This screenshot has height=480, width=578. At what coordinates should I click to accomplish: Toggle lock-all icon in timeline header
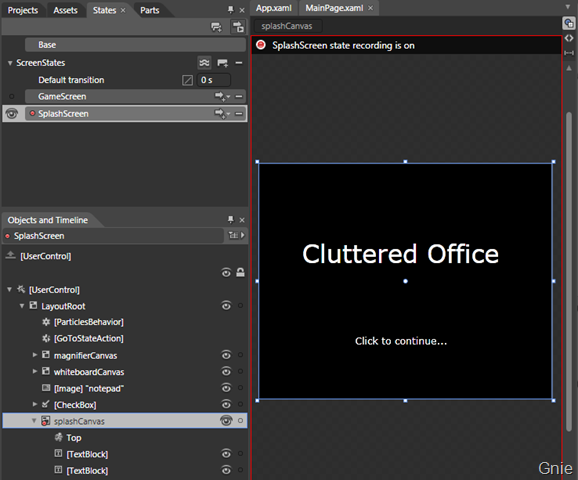click(x=240, y=273)
